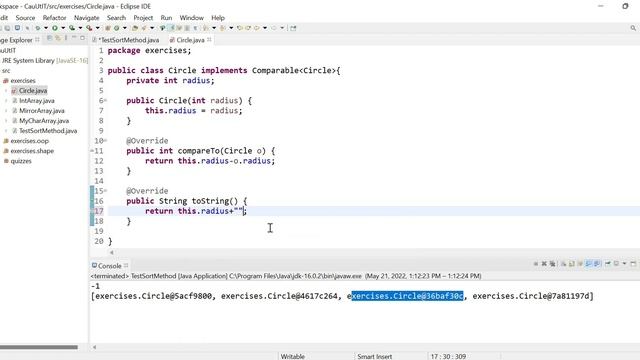The image size is (640, 360).
Task: Select TestSortMethod.java in Package Explorer tree
Action: tap(48, 131)
